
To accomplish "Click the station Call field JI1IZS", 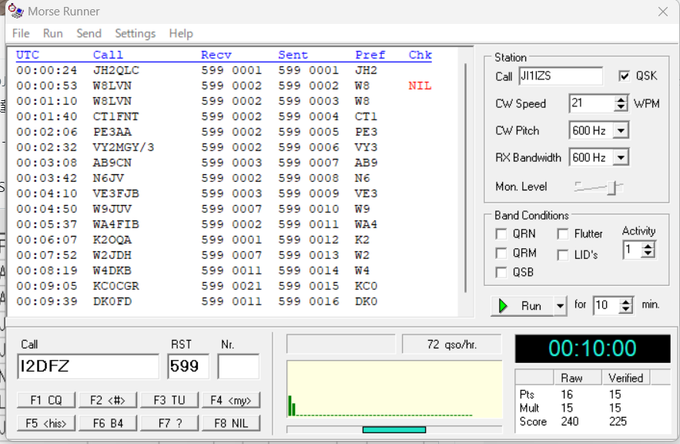I will pyautogui.click(x=560, y=76).
